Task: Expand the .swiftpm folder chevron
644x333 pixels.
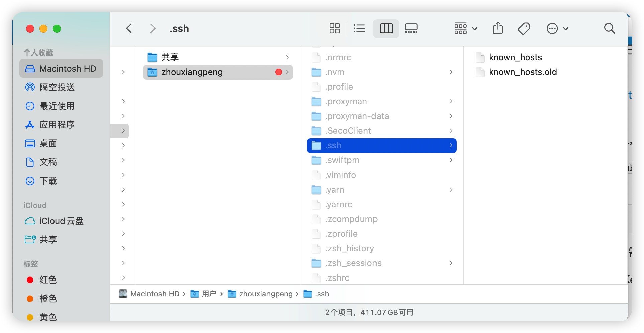Action: click(451, 160)
